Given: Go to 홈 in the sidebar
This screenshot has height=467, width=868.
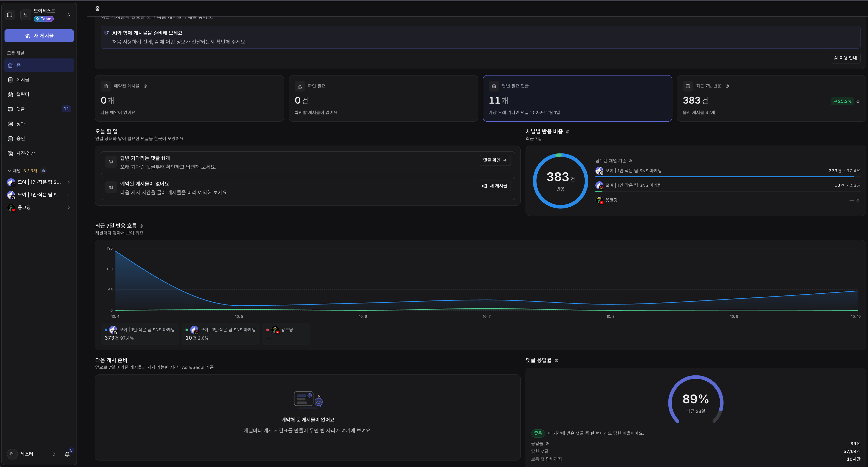Looking at the screenshot, I should click(x=39, y=65).
